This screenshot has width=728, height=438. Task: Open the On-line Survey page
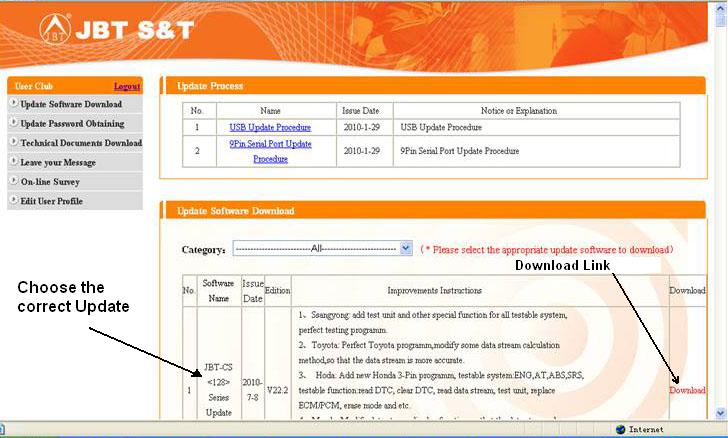[x=50, y=182]
